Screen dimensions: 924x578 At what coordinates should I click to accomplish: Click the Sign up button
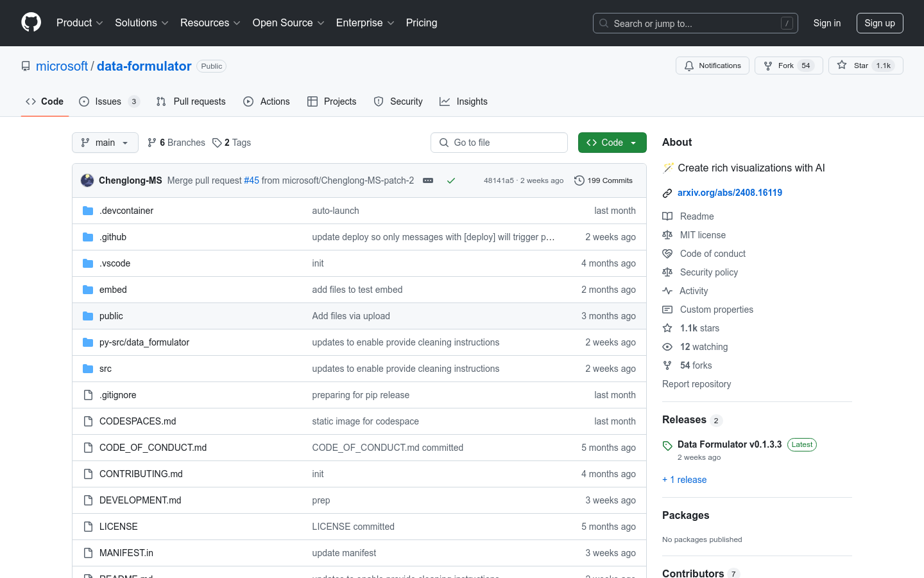point(880,23)
